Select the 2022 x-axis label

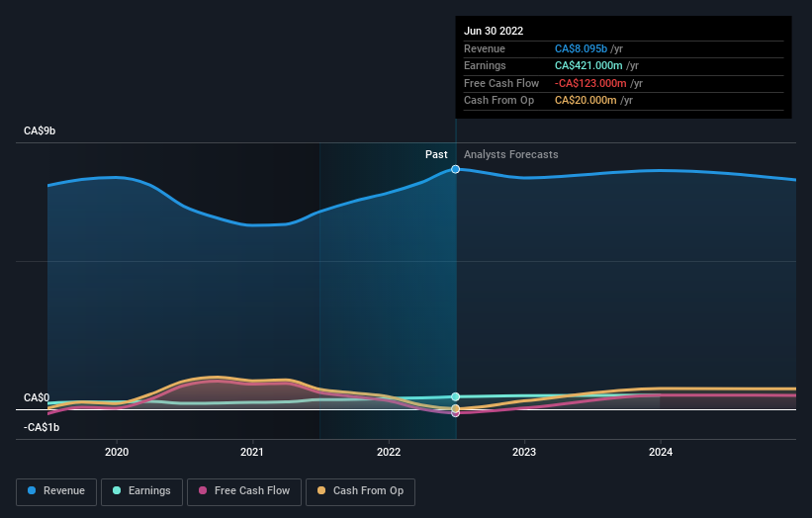pos(389,452)
